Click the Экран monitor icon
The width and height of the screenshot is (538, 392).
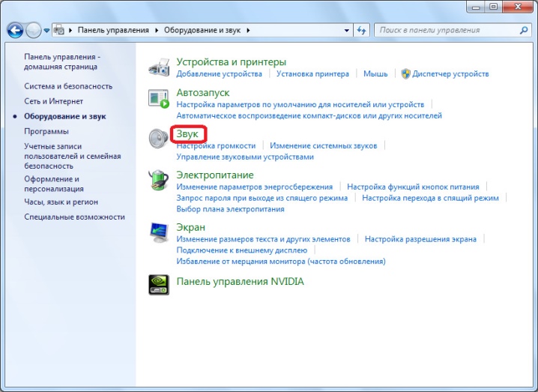coord(159,232)
